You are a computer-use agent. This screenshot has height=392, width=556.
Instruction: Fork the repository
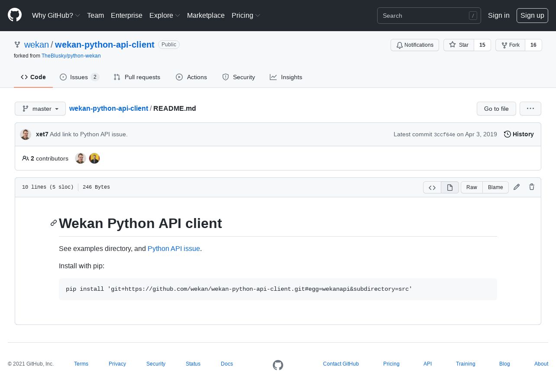pos(510,45)
